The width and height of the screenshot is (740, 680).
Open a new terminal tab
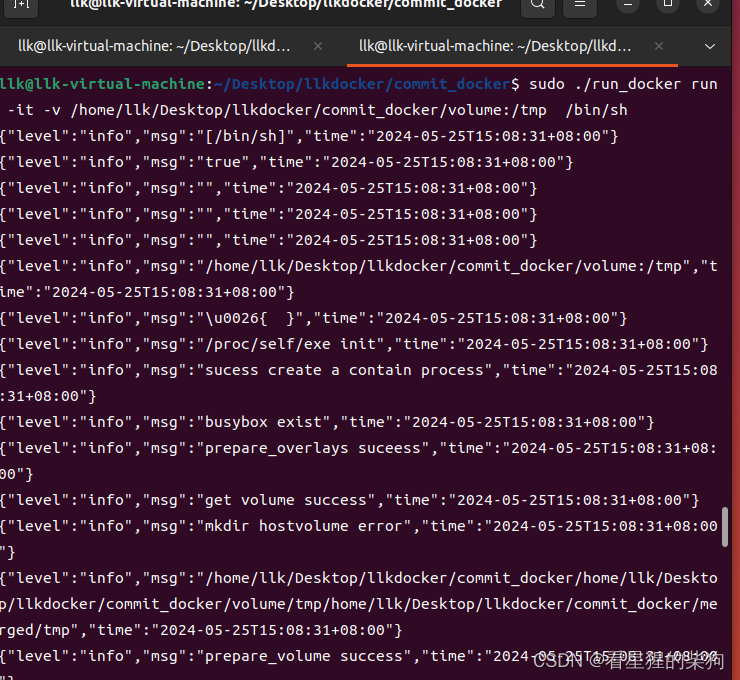[21, 5]
